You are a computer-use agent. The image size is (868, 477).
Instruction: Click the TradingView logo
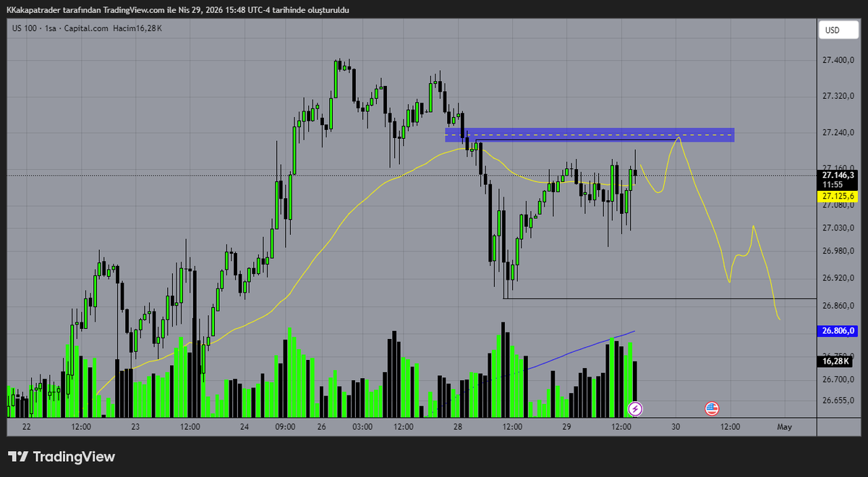point(61,457)
